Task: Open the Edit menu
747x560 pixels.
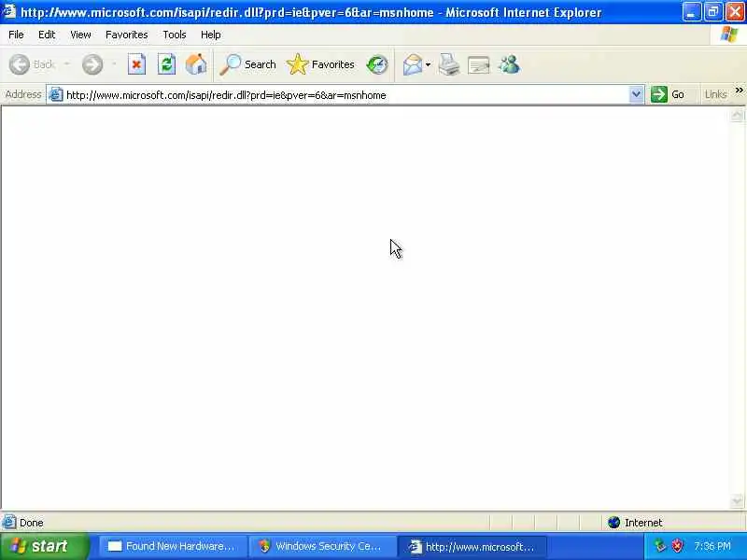Action: click(47, 35)
